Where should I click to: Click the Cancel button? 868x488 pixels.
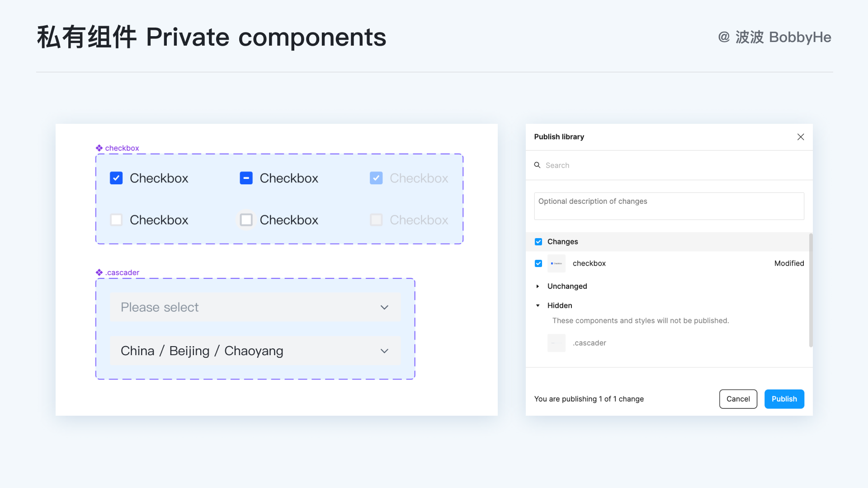pyautogui.click(x=738, y=399)
